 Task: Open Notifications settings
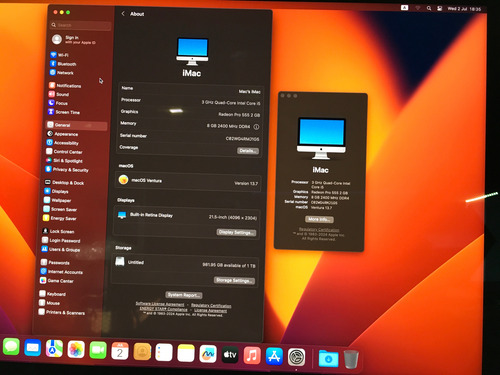pyautogui.click(x=65, y=86)
